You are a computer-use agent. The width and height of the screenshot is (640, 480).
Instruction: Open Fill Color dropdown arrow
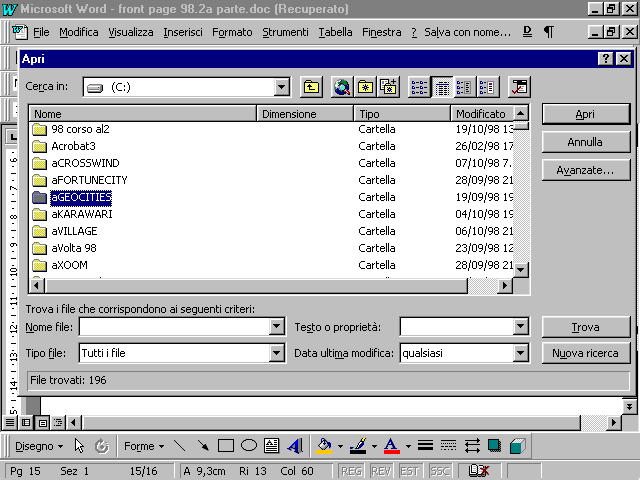[340, 446]
